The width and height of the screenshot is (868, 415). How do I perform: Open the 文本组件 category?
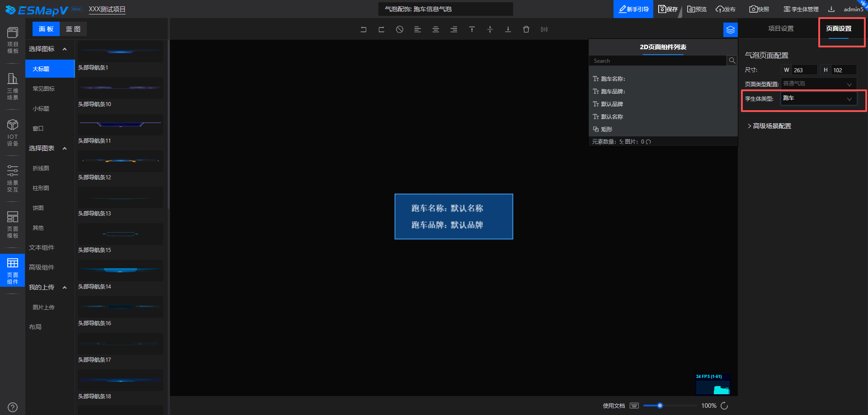50,247
